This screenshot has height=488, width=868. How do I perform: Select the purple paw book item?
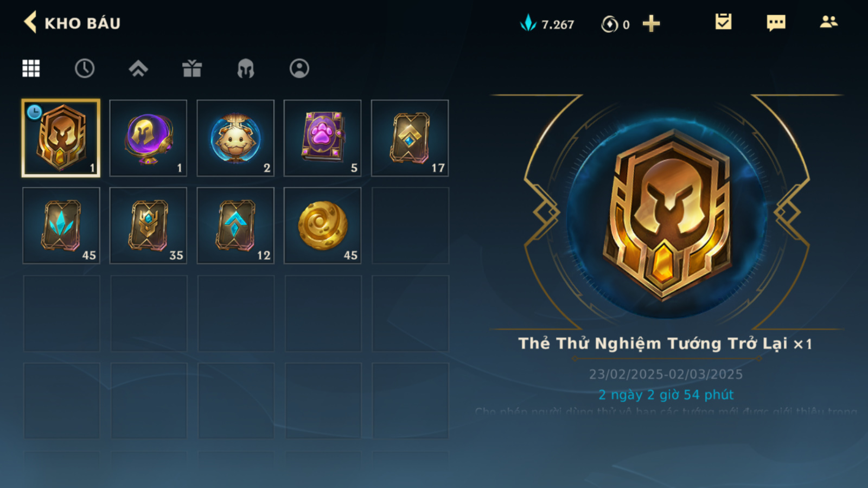pyautogui.click(x=323, y=138)
